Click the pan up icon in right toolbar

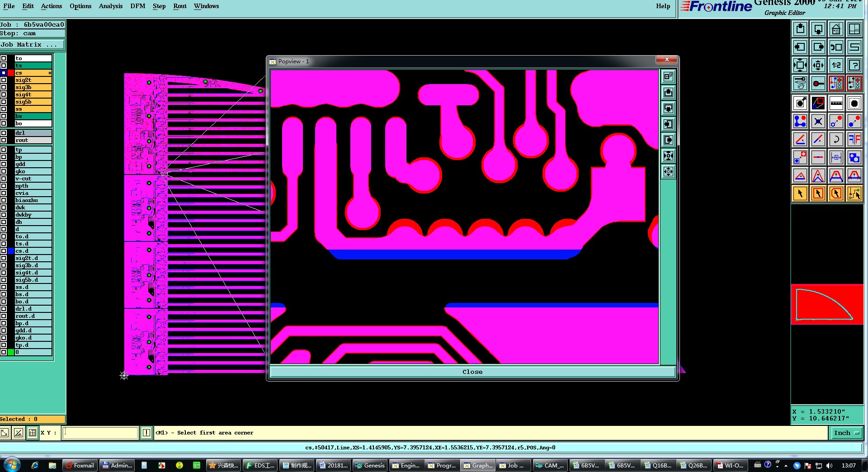tap(800, 29)
